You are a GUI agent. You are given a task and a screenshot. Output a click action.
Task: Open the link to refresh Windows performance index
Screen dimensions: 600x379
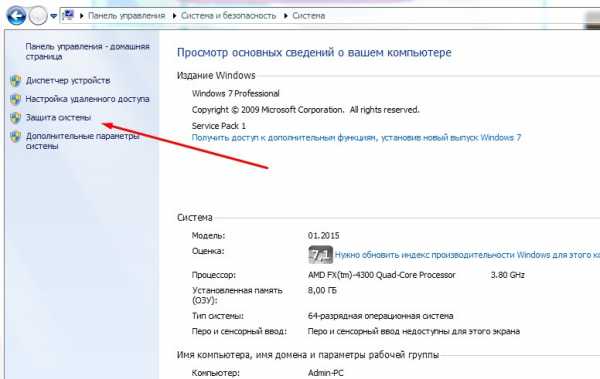(467, 255)
